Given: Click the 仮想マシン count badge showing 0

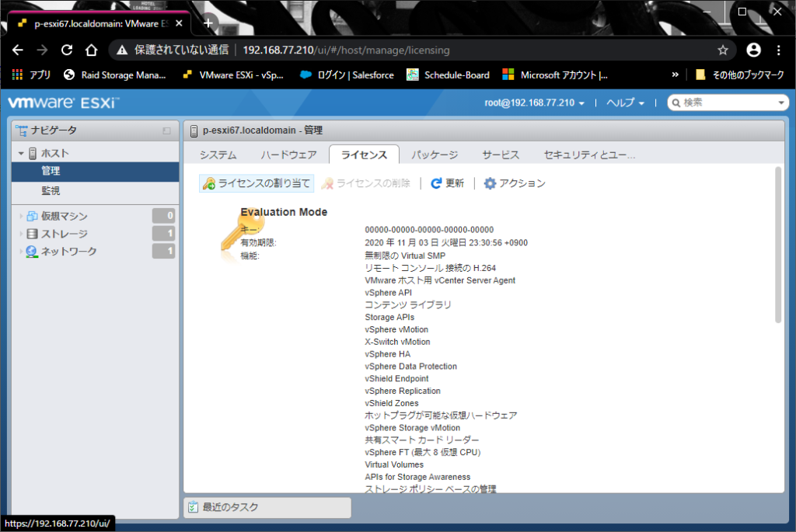Looking at the screenshot, I should click(x=163, y=216).
